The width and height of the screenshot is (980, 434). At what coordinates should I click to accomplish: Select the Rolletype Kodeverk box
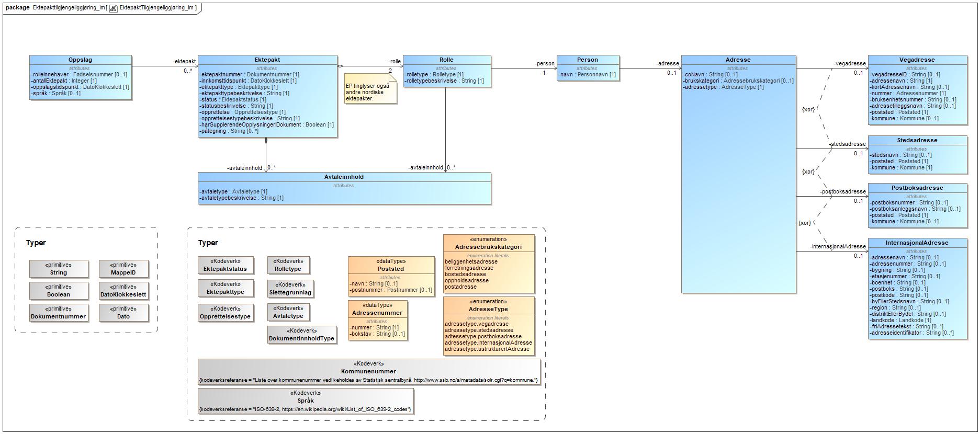click(288, 265)
